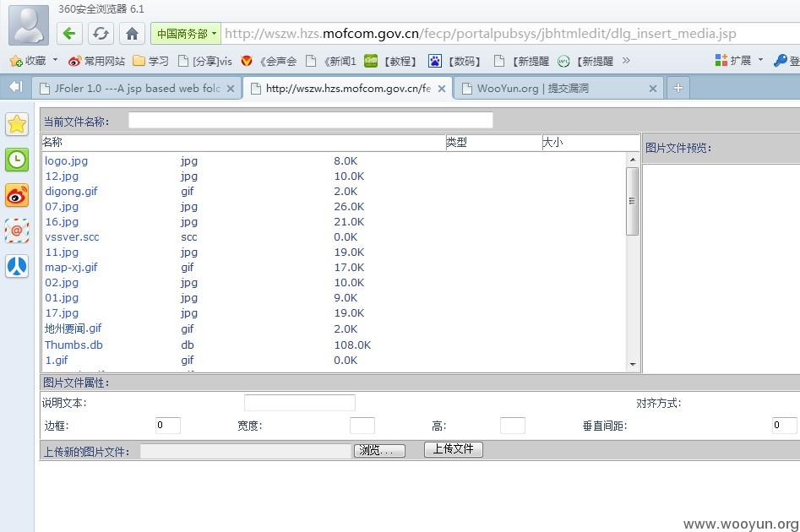Open a new tab with plus button

pyautogui.click(x=678, y=88)
